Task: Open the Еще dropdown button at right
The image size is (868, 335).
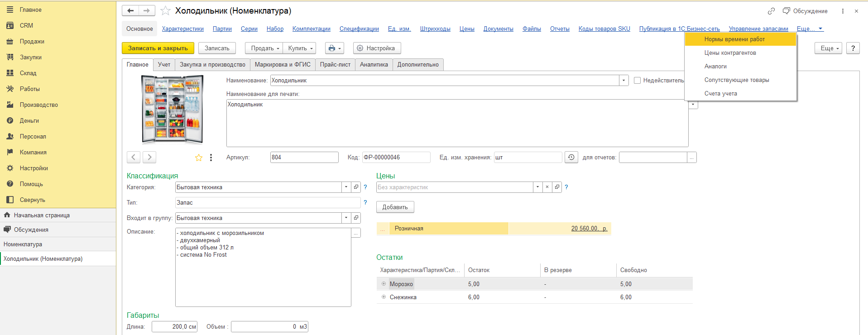Action: pyautogui.click(x=828, y=48)
